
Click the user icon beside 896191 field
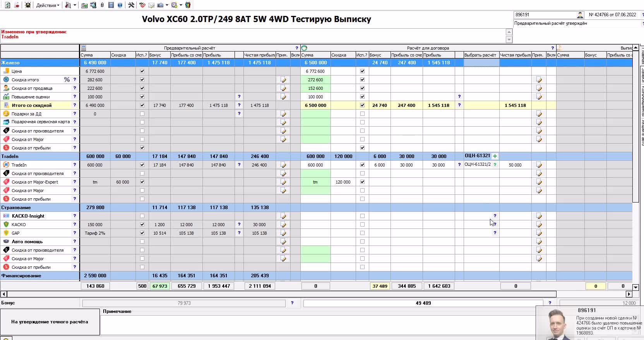coord(580,15)
